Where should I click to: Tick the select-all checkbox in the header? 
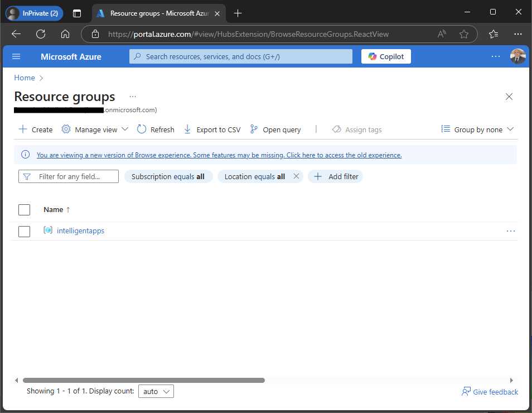(x=24, y=209)
